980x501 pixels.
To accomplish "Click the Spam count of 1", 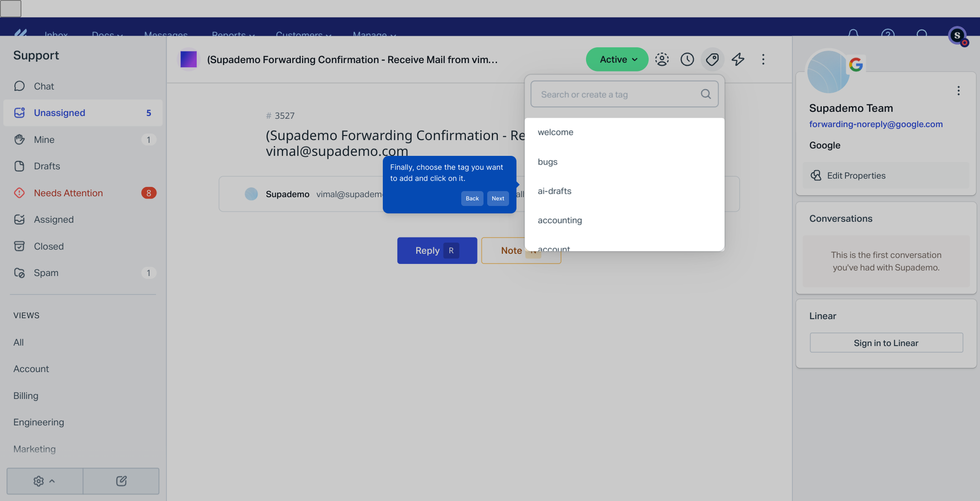I will [x=149, y=273].
